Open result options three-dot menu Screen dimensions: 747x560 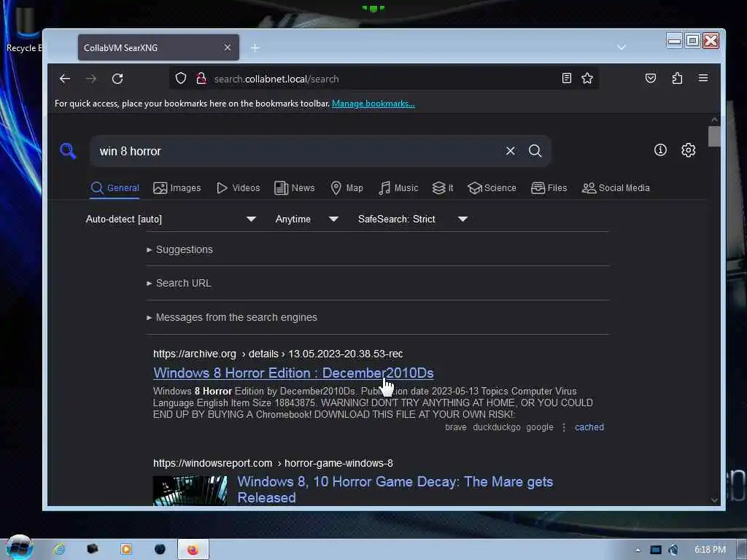[x=564, y=427]
